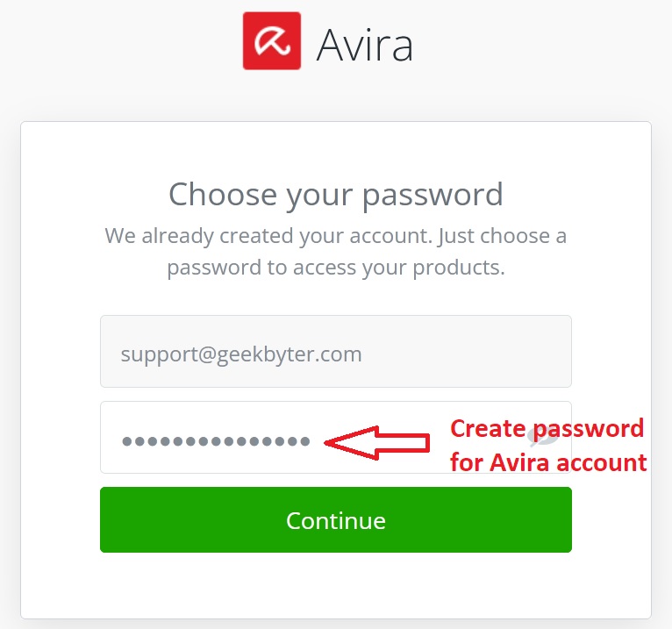This screenshot has width=672, height=629.
Task: Click the red Avira umbrella logo
Action: [x=272, y=40]
